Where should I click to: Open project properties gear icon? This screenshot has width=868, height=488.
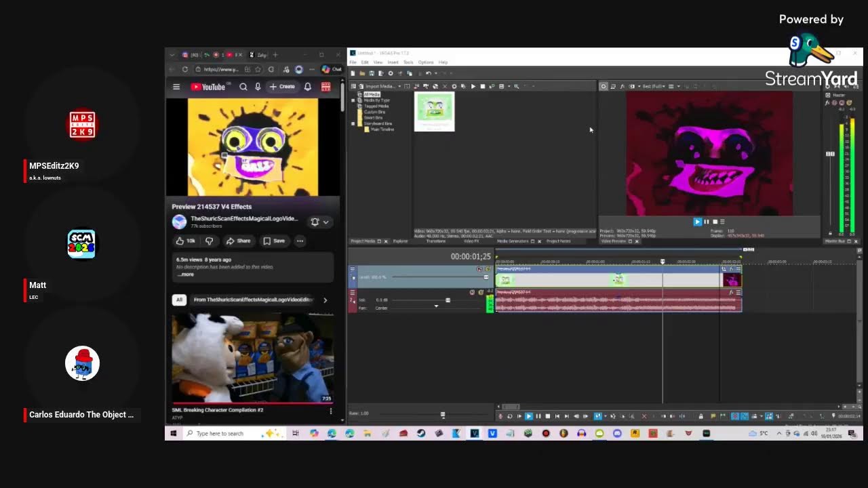[x=391, y=73]
